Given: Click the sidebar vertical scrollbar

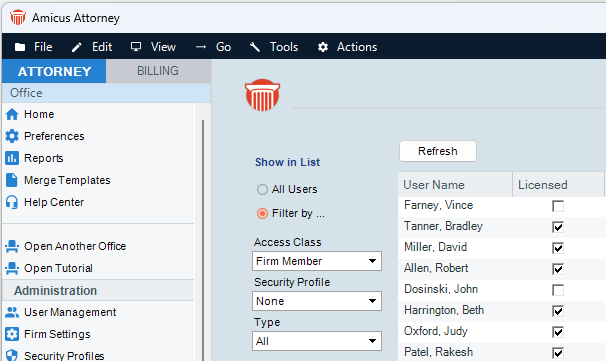Looking at the screenshot, I should 203,240.
